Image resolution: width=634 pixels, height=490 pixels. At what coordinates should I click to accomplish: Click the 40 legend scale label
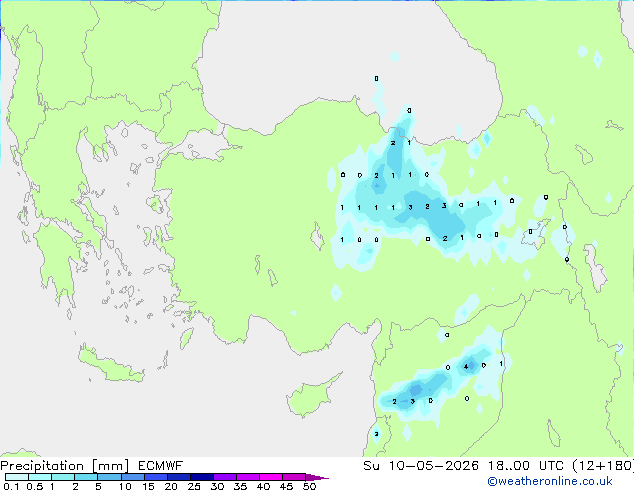click(x=263, y=486)
